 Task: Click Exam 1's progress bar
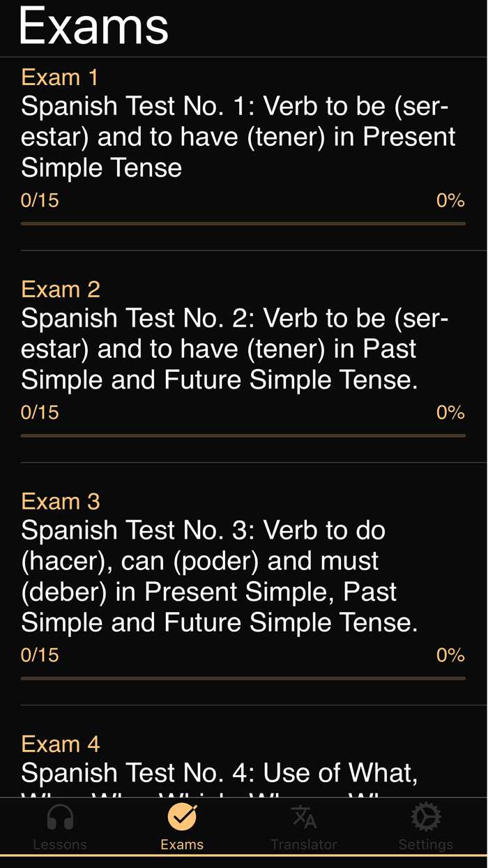coord(243,223)
